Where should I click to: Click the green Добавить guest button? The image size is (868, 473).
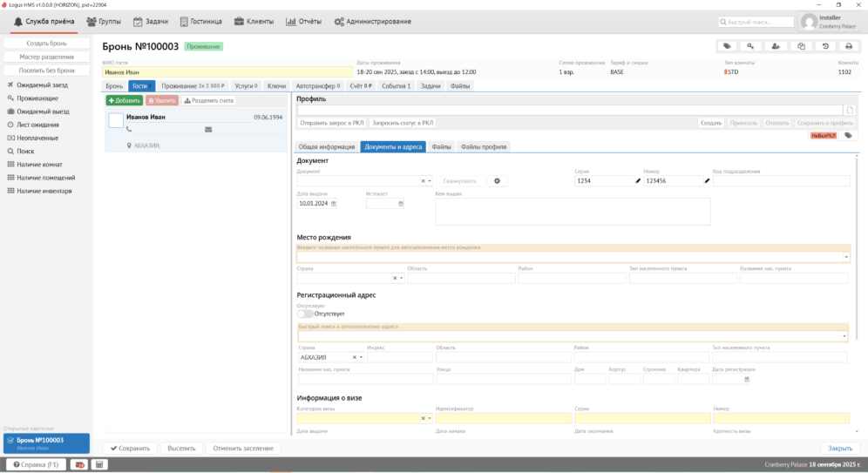pos(124,101)
